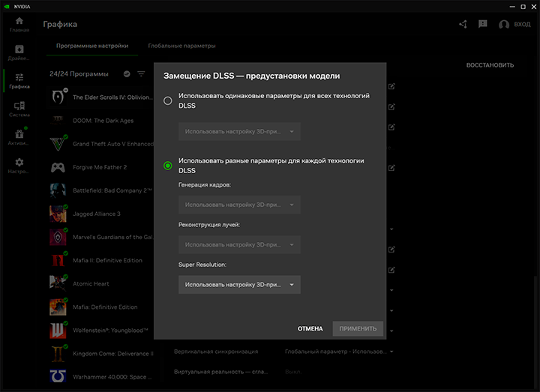Open the Настройки gear icon in sidebar
The height and width of the screenshot is (392, 540).
19,162
